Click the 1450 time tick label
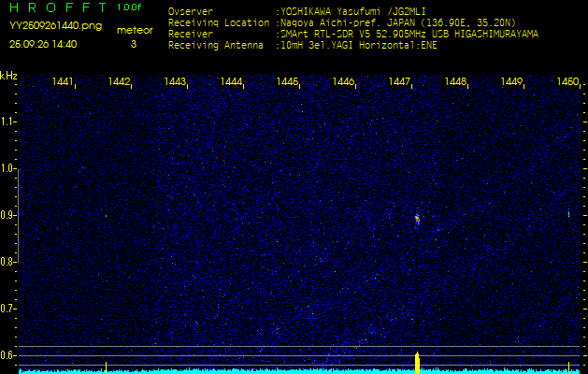Image resolution: width=588 pixels, height=374 pixels. [566, 82]
